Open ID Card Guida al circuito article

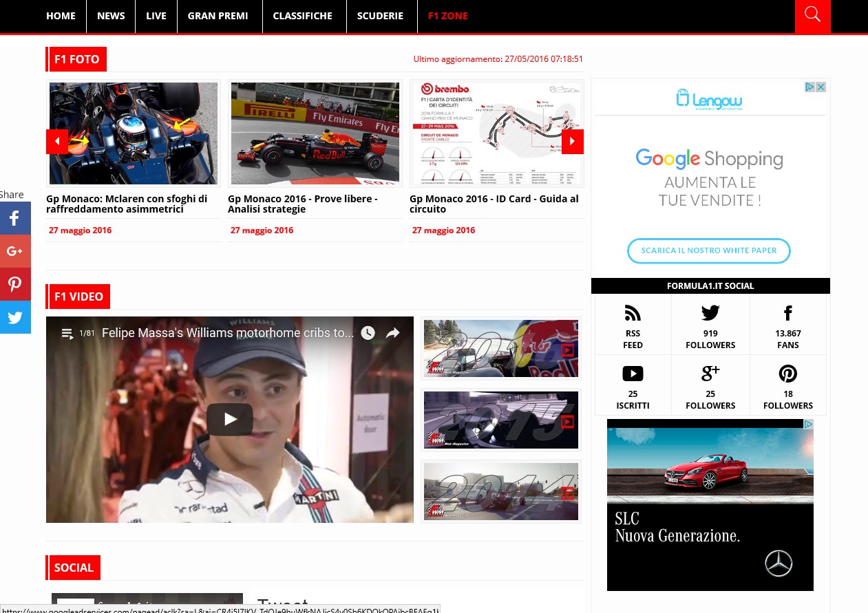coord(494,204)
